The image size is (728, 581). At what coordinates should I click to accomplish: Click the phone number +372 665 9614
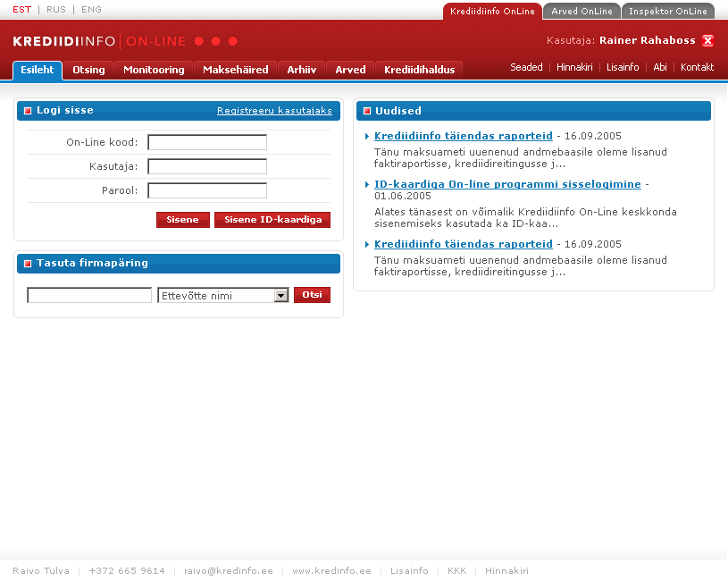pyautogui.click(x=127, y=571)
